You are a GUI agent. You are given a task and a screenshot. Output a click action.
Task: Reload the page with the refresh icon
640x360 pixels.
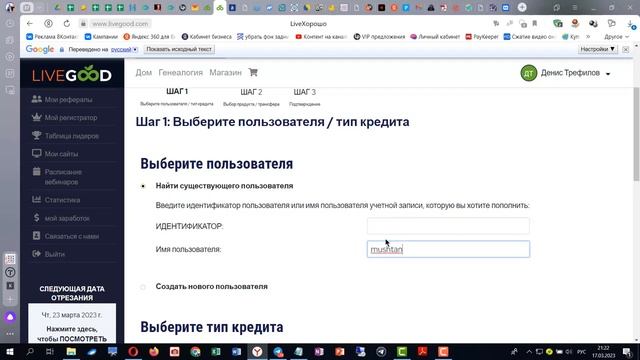click(67, 24)
